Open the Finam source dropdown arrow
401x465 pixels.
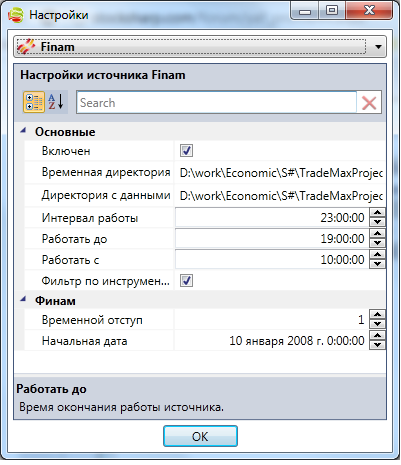click(x=378, y=47)
